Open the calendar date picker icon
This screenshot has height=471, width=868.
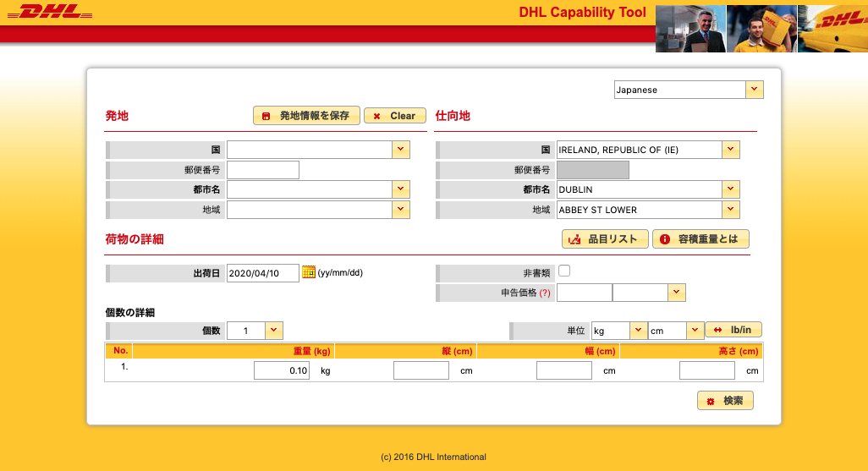pyautogui.click(x=308, y=271)
